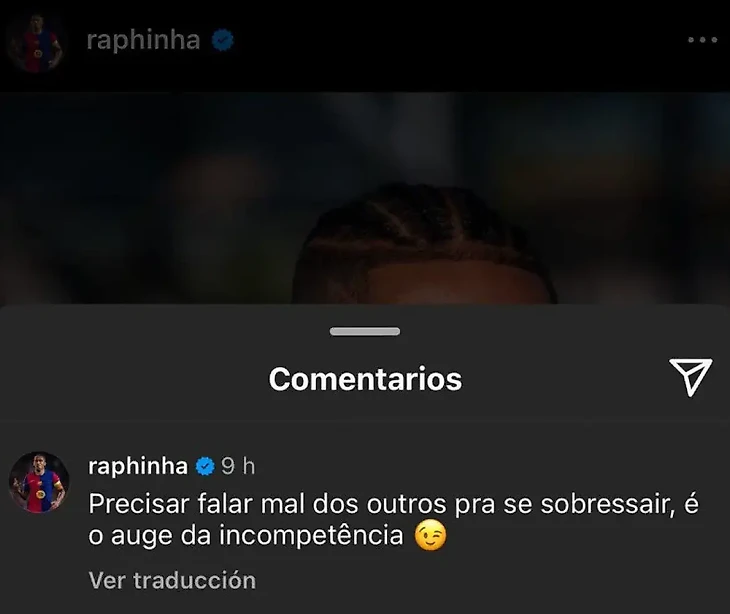Tap the blue verified badge in post header
Image resolution: width=730 pixels, height=614 pixels.
[x=223, y=40]
